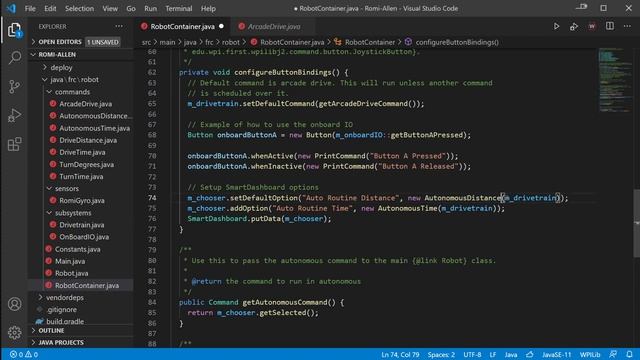Open the Manage gear menu
The height and width of the screenshot is (360, 640).
[x=14, y=333]
